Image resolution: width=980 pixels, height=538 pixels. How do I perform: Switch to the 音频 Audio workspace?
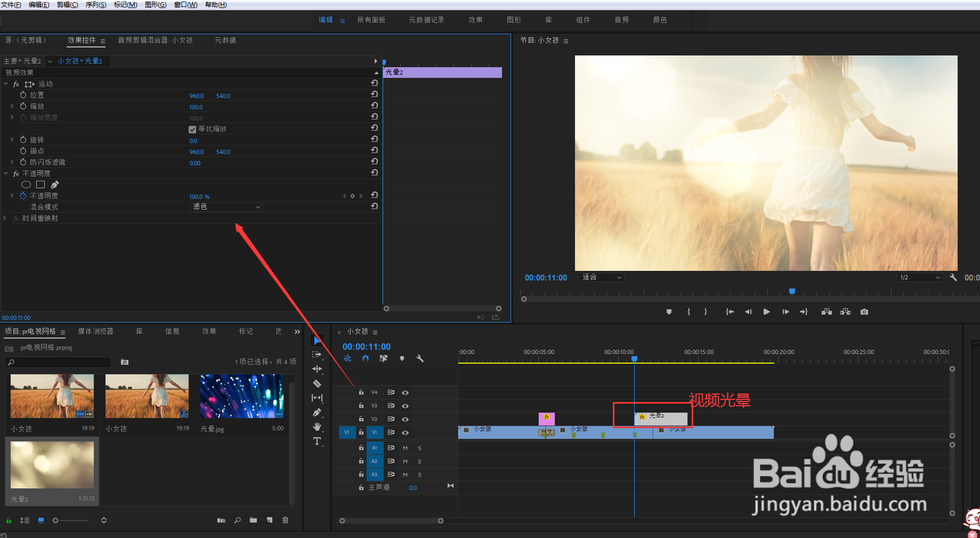coord(621,20)
